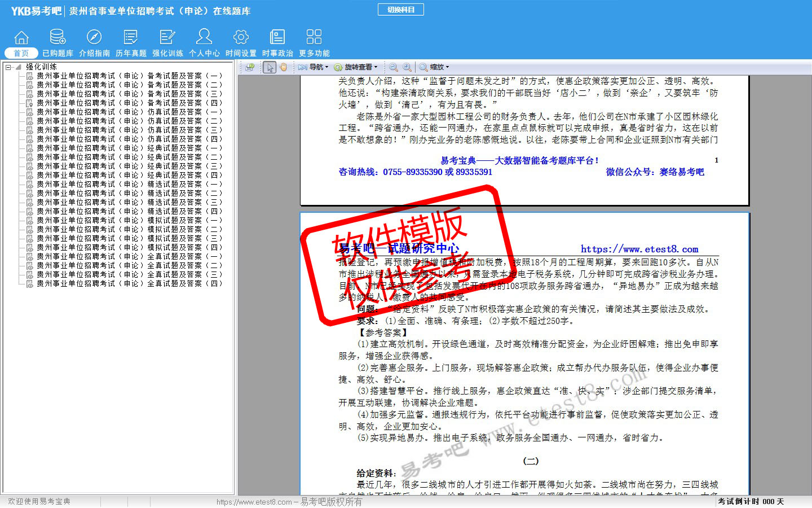Open 备考试题及答案（四）

coord(130,103)
